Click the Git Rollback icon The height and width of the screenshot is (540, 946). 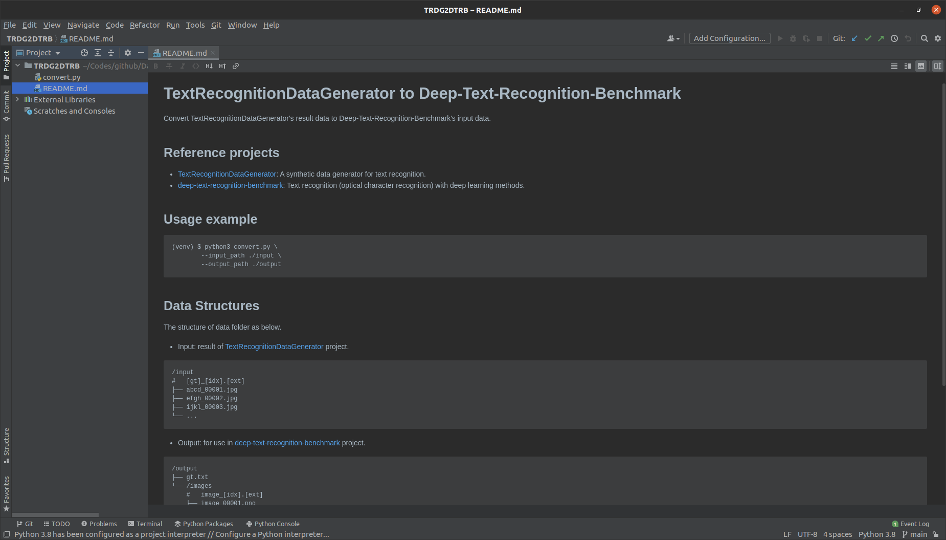click(x=908, y=39)
